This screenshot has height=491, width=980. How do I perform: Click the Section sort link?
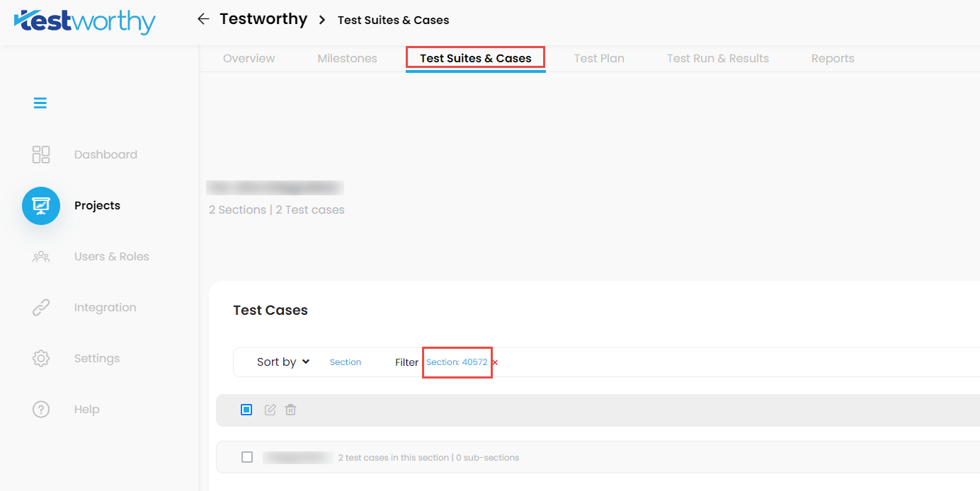(346, 362)
